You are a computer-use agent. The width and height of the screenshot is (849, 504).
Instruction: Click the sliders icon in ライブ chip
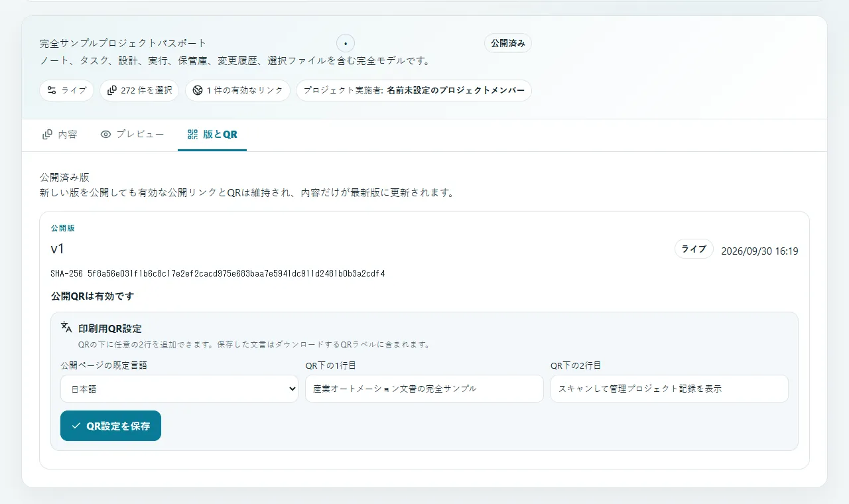(52, 91)
